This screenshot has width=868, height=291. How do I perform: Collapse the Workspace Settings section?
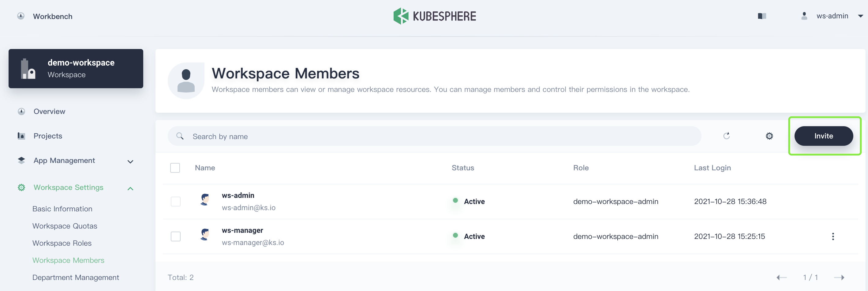[130, 188]
